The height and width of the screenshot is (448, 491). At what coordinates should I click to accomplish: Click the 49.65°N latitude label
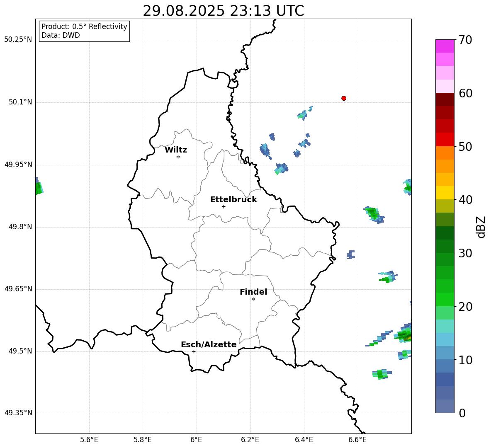click(18, 289)
